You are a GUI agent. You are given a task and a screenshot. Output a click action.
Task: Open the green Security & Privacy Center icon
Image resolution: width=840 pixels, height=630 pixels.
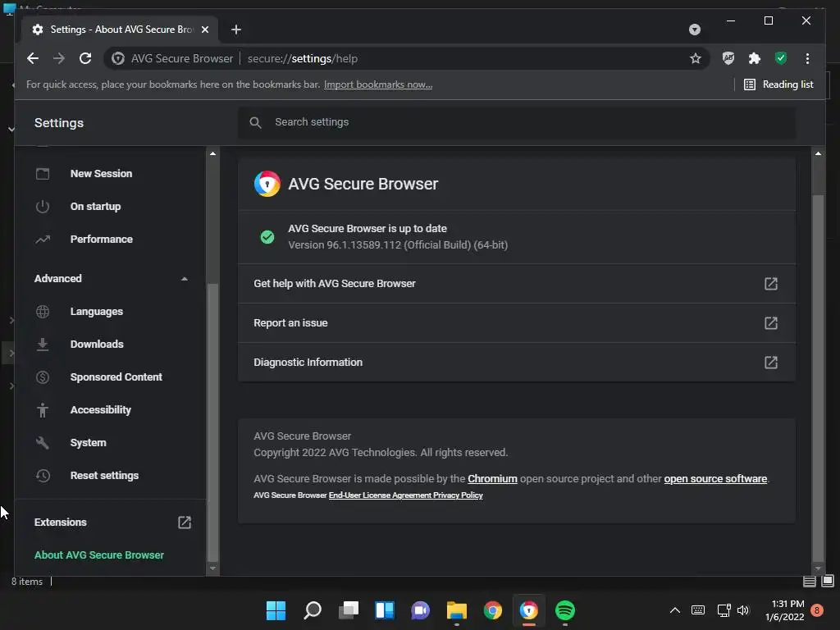[781, 58]
